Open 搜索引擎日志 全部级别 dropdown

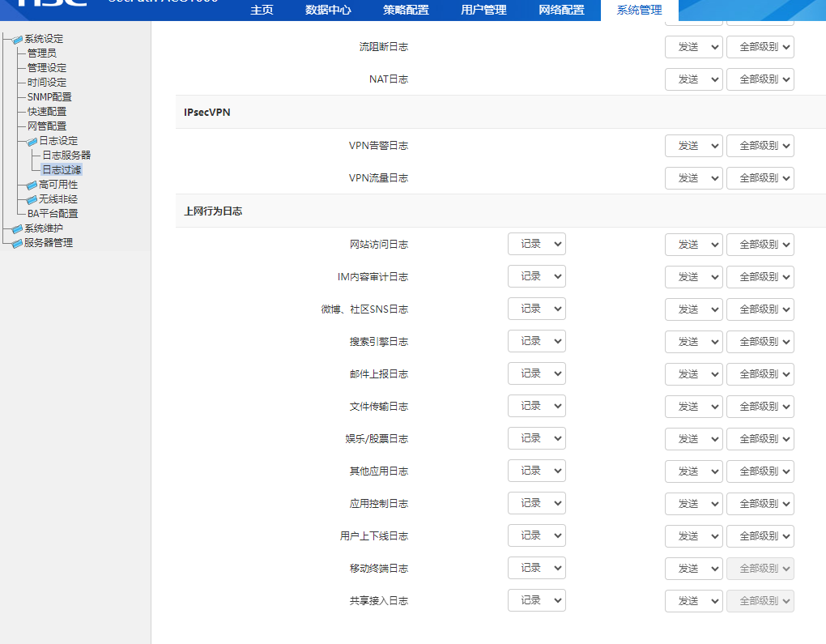coord(760,342)
